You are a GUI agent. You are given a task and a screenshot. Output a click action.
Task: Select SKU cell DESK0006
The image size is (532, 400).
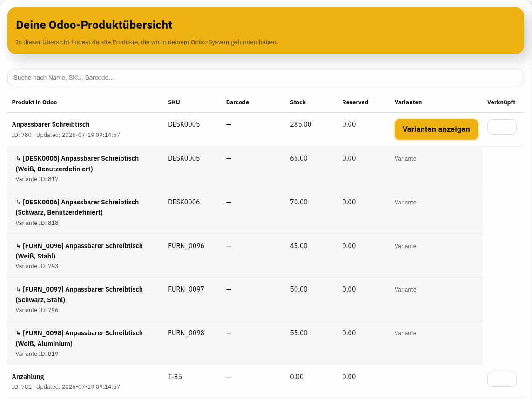click(x=184, y=202)
